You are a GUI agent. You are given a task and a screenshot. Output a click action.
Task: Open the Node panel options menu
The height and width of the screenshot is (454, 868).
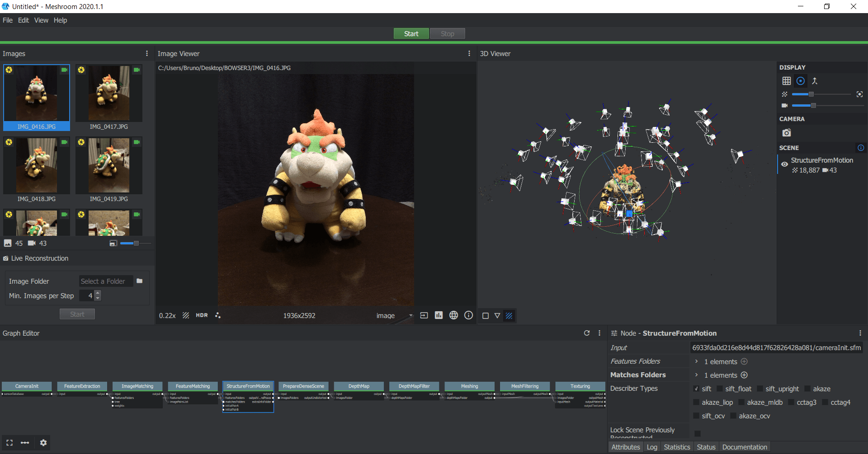(860, 333)
